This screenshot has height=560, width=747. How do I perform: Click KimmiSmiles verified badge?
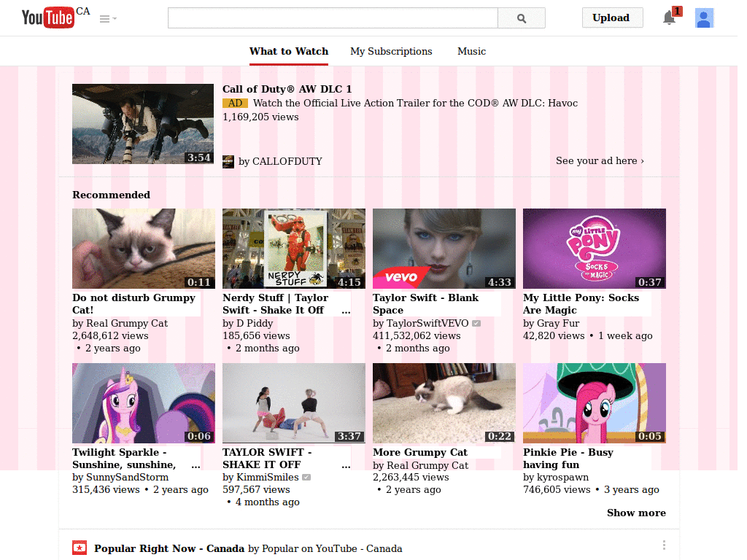point(306,477)
